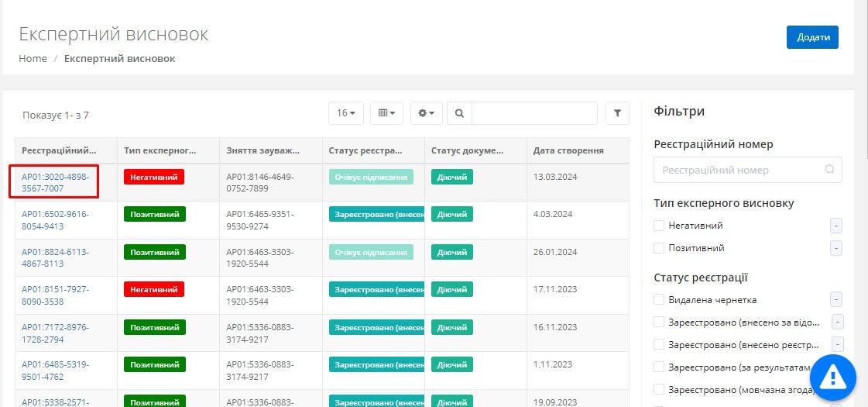Viewport: 868px width, 407px height.
Task: Click the Тип експерного column header
Action: pos(160,150)
